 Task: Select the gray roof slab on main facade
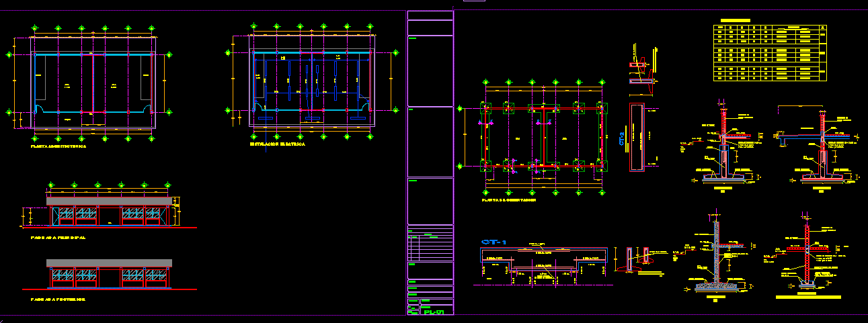point(108,200)
